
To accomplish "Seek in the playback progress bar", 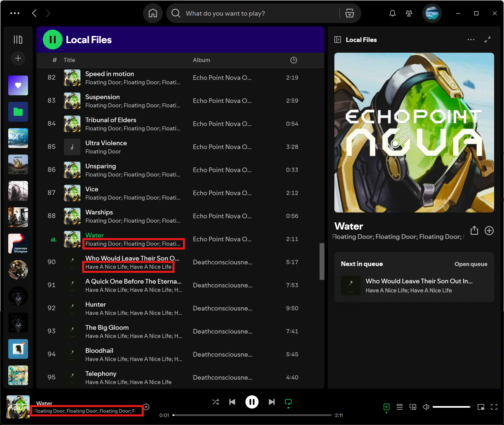I will 252,415.
